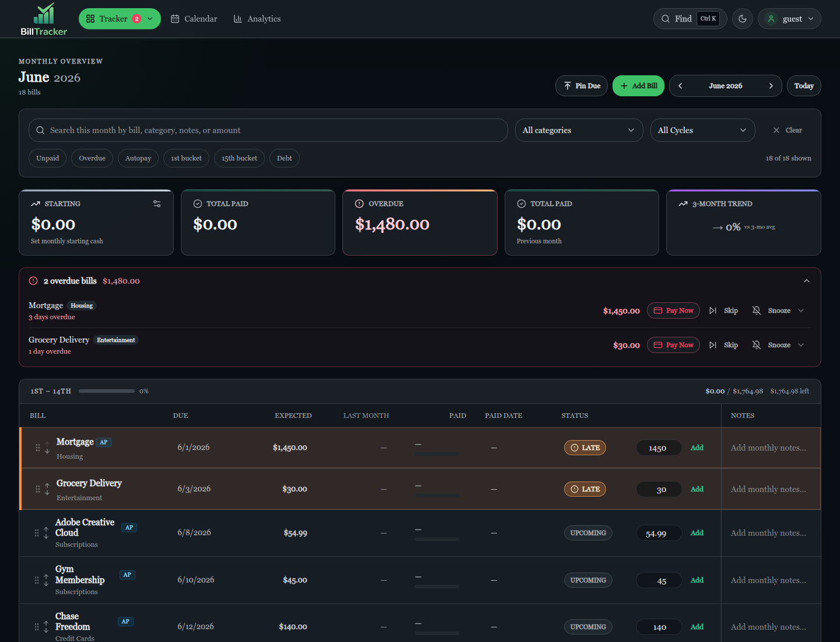This screenshot has width=840, height=642.
Task: Toggle the 15th bucket filter
Action: pyautogui.click(x=239, y=158)
